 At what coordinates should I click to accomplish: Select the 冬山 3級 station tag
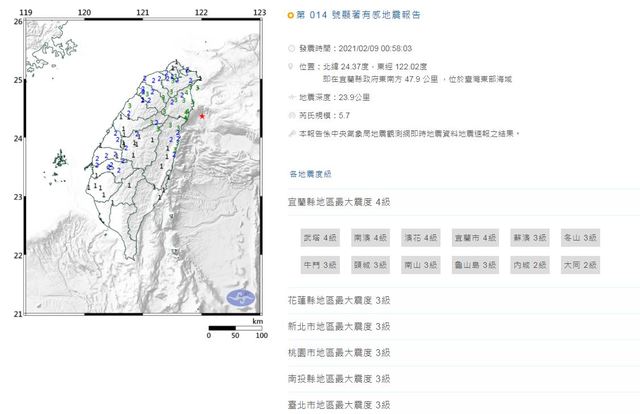pyautogui.click(x=580, y=238)
